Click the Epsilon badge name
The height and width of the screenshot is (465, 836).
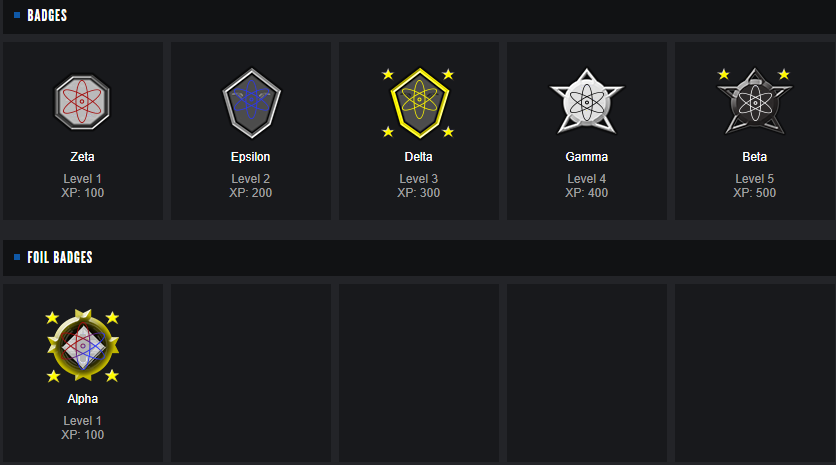pos(250,157)
